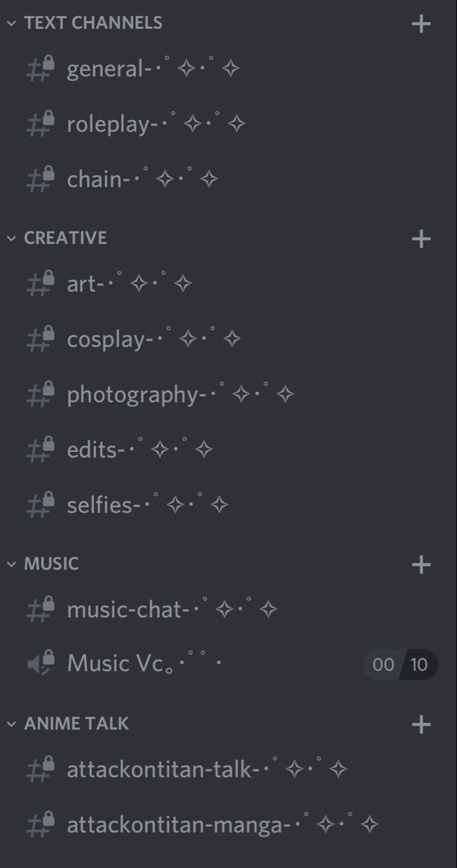Click the locked hashtag icon beside art channel
457x868 pixels.
click(x=40, y=284)
